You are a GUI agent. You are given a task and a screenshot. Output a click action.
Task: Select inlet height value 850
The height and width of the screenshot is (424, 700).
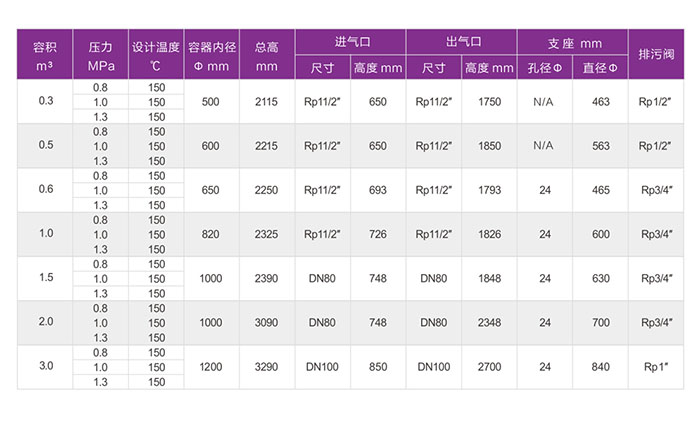(378, 367)
